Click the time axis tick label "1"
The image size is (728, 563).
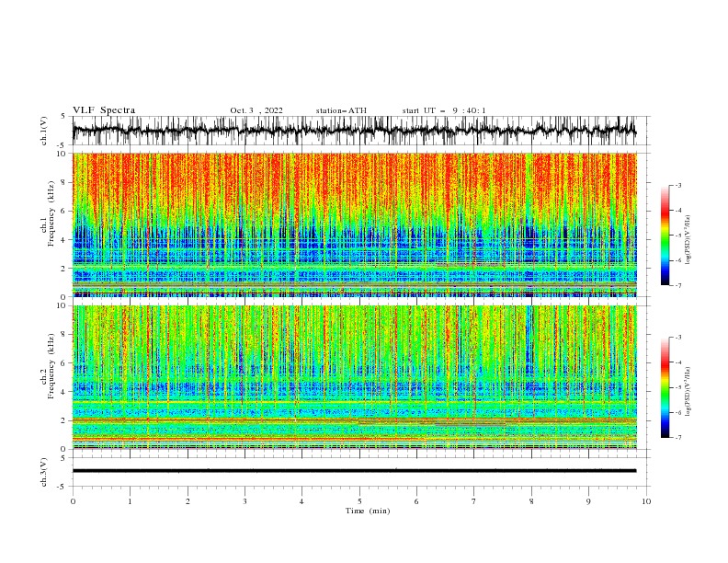coord(130,501)
